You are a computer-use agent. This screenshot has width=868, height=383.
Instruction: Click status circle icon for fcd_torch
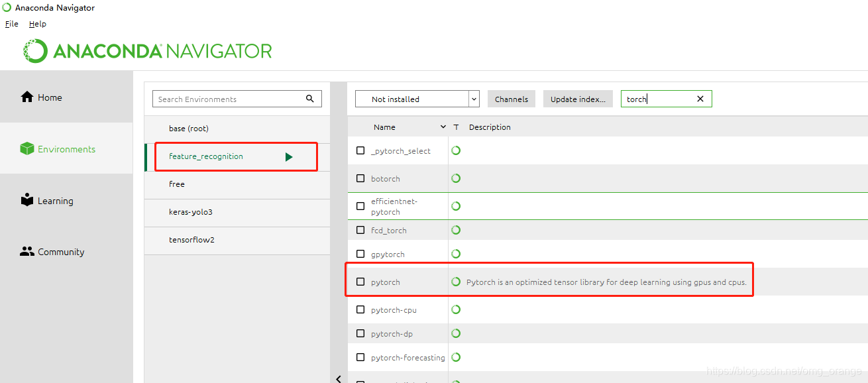click(456, 230)
